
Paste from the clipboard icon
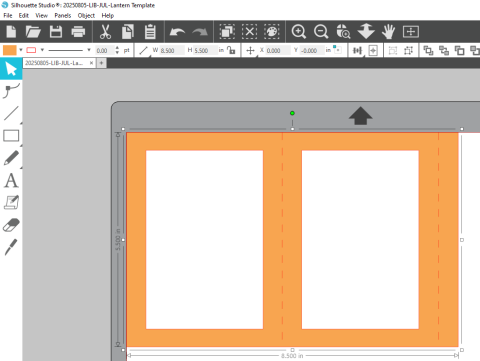coord(150,32)
